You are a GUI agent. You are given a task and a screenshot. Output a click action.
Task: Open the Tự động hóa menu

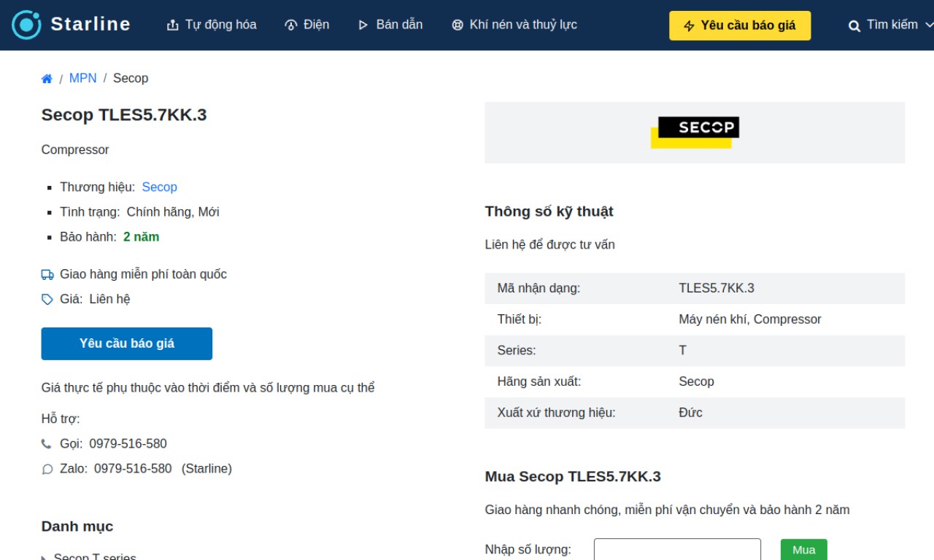(x=212, y=25)
